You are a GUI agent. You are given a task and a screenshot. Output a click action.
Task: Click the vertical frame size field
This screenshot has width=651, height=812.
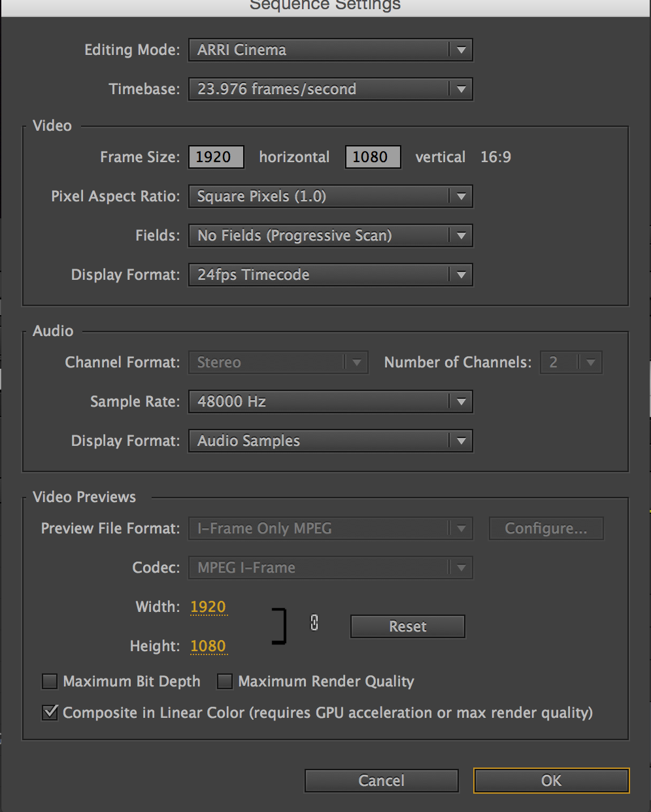(373, 158)
